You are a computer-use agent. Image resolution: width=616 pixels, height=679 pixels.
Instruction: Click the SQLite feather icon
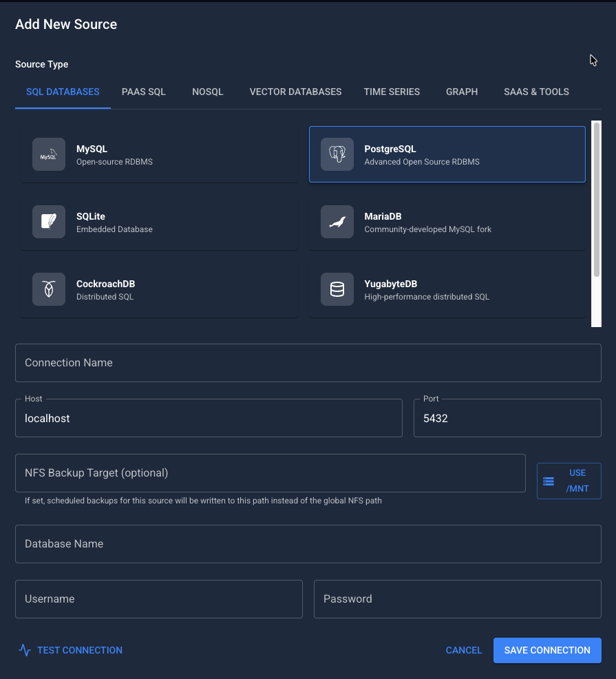48,222
